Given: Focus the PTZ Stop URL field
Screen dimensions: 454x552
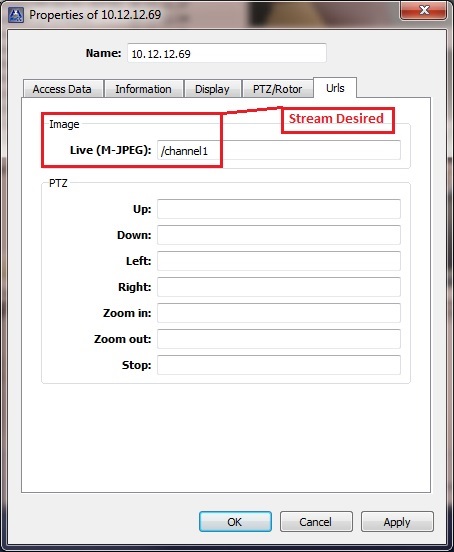Looking at the screenshot, I should (279, 365).
